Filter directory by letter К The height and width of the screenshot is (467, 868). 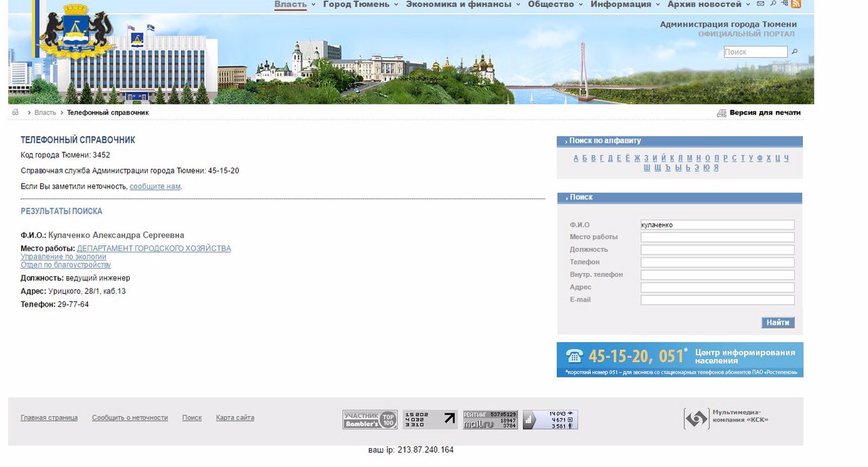tap(672, 158)
